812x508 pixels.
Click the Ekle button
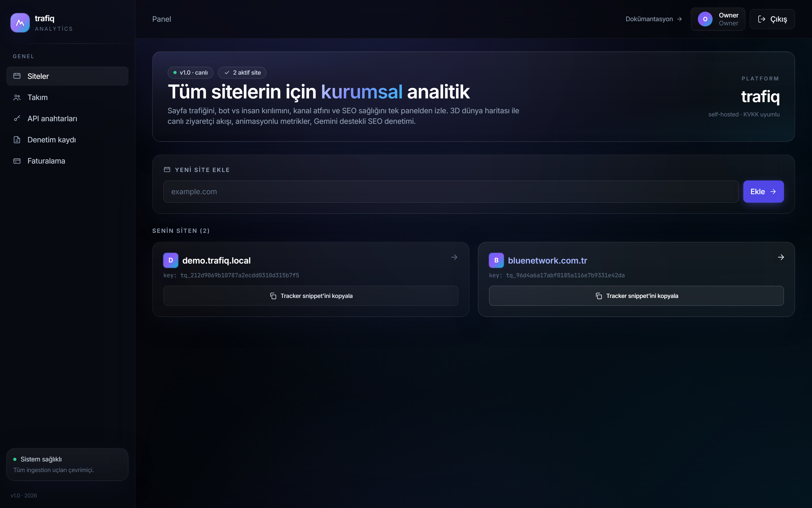(763, 192)
